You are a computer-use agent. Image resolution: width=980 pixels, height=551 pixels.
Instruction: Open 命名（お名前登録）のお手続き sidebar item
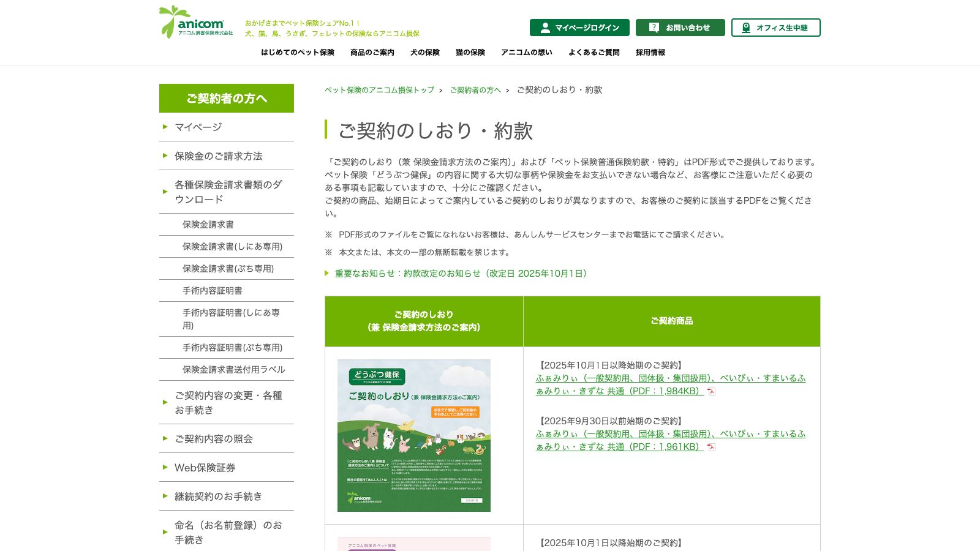coord(227,532)
